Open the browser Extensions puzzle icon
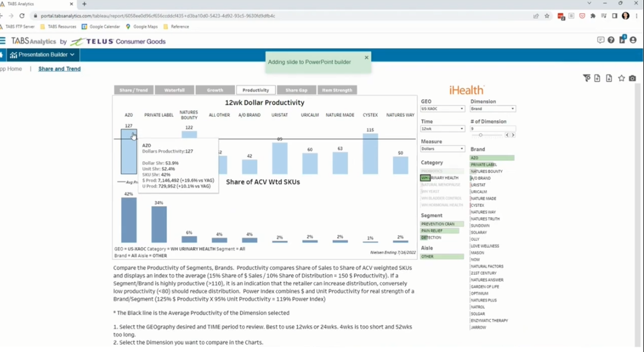The image size is (644, 352). (592, 16)
